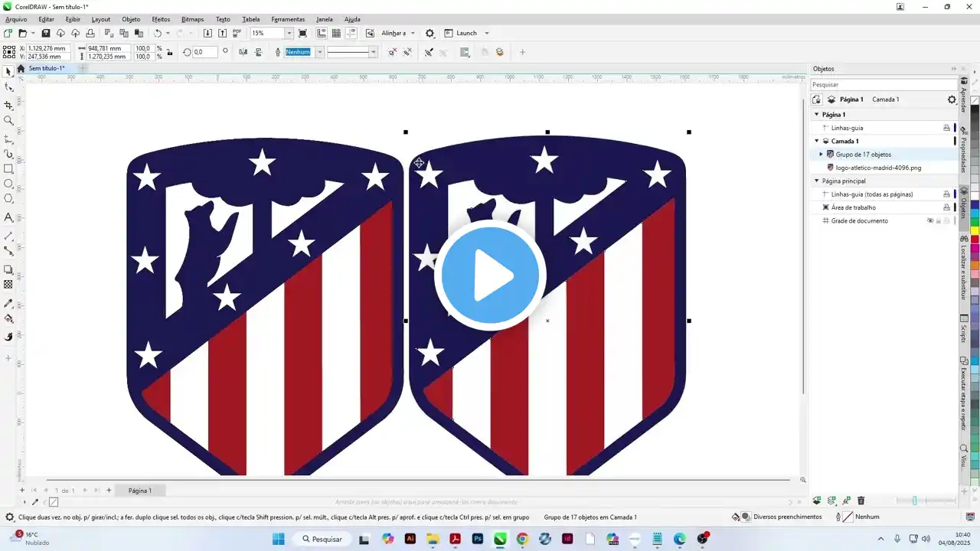Viewport: 980px width, 551px height.
Task: Collapse the Página principal tree node
Action: (x=816, y=181)
